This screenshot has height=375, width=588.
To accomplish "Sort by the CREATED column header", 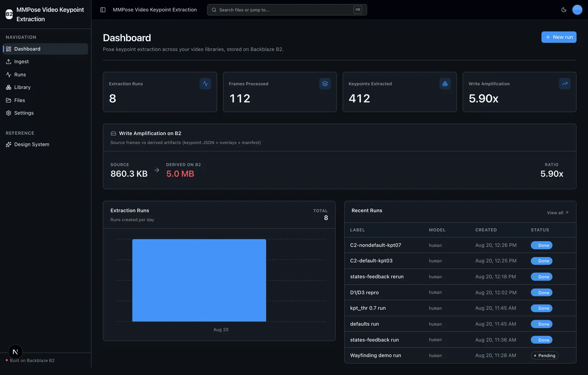I will pyautogui.click(x=486, y=230).
